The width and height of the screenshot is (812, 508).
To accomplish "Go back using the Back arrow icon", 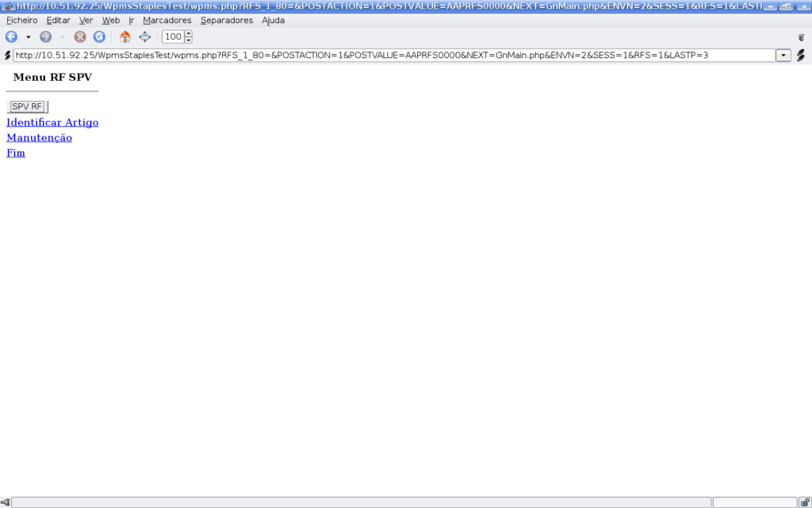I will tap(11, 37).
